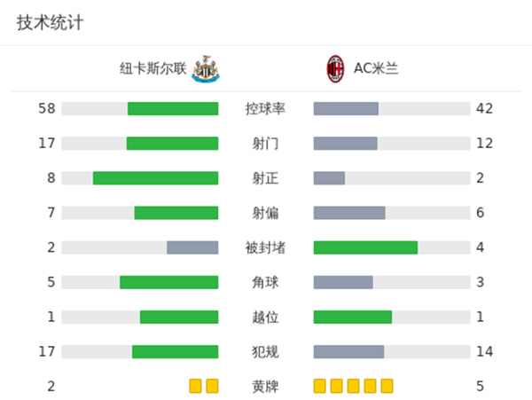
Task: Click AC Milan's third yellow card icon
Action: coord(353,386)
